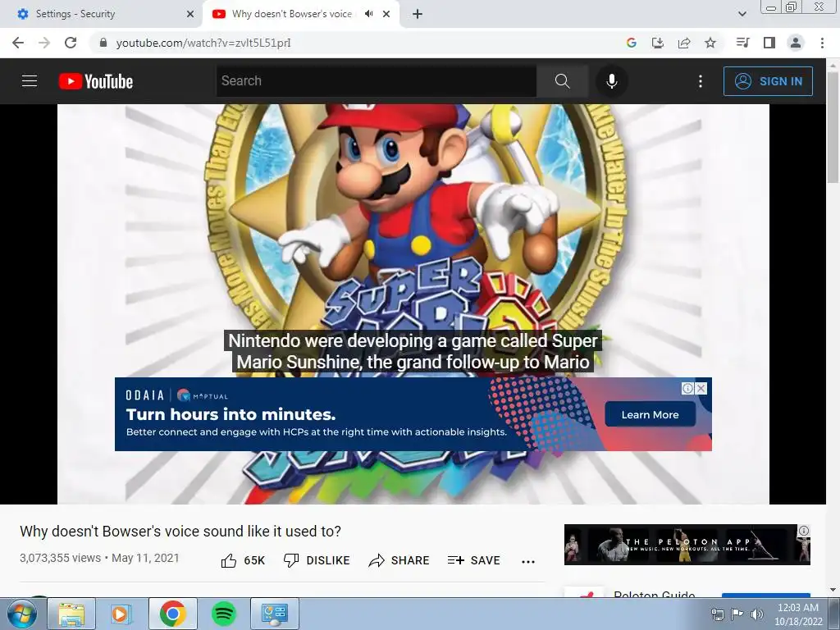The height and width of the screenshot is (630, 840).
Task: Go forward in browser history
Action: coord(44,43)
